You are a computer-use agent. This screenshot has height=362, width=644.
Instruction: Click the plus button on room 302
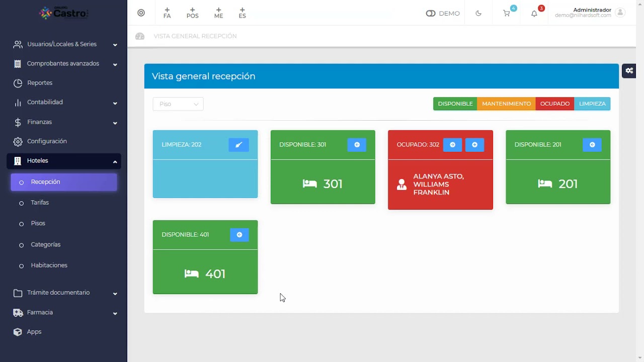tap(474, 145)
